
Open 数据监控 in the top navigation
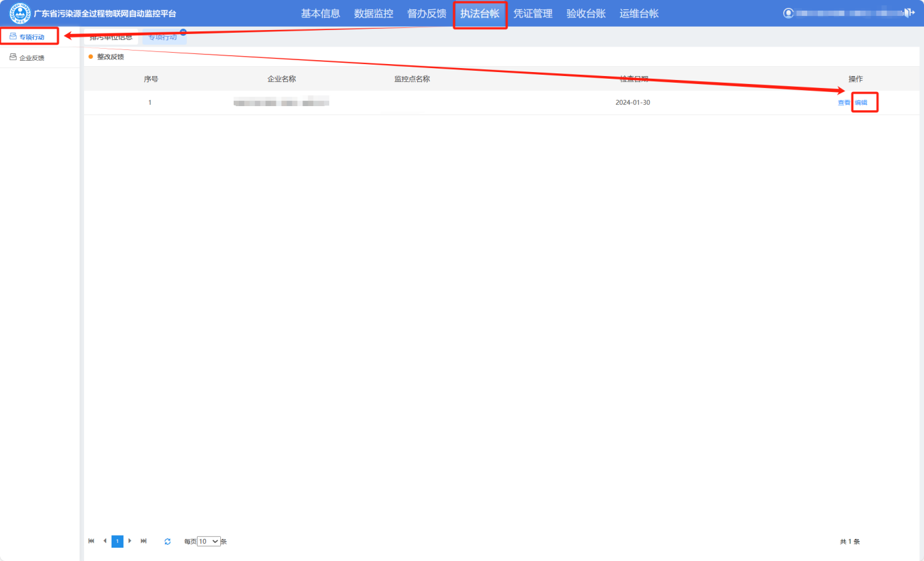[x=374, y=13]
